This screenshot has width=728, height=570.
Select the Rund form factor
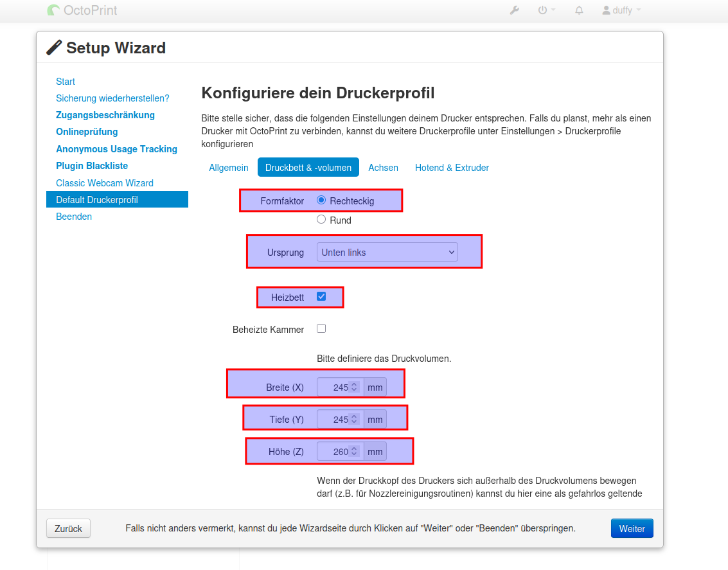click(x=321, y=220)
